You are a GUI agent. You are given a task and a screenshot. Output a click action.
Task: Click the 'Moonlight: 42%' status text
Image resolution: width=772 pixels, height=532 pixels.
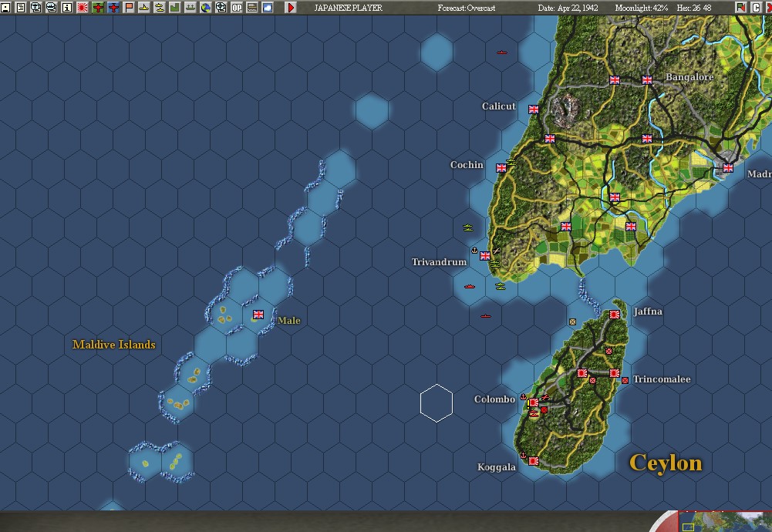(x=642, y=8)
